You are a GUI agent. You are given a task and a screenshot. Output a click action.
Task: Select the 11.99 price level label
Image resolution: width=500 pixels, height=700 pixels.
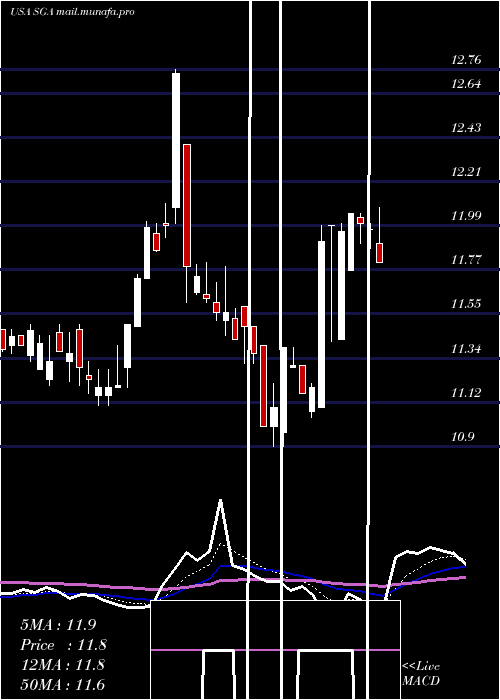point(466,216)
